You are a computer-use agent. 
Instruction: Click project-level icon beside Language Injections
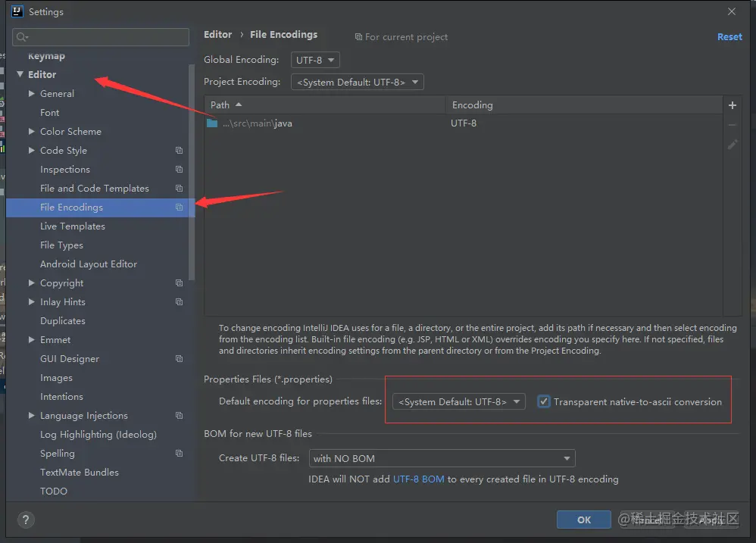point(180,415)
